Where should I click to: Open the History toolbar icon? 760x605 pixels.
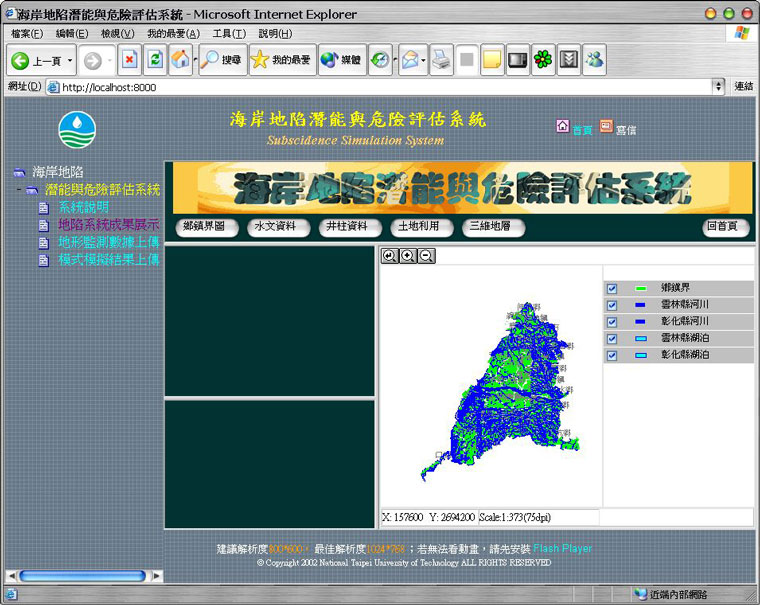point(380,60)
